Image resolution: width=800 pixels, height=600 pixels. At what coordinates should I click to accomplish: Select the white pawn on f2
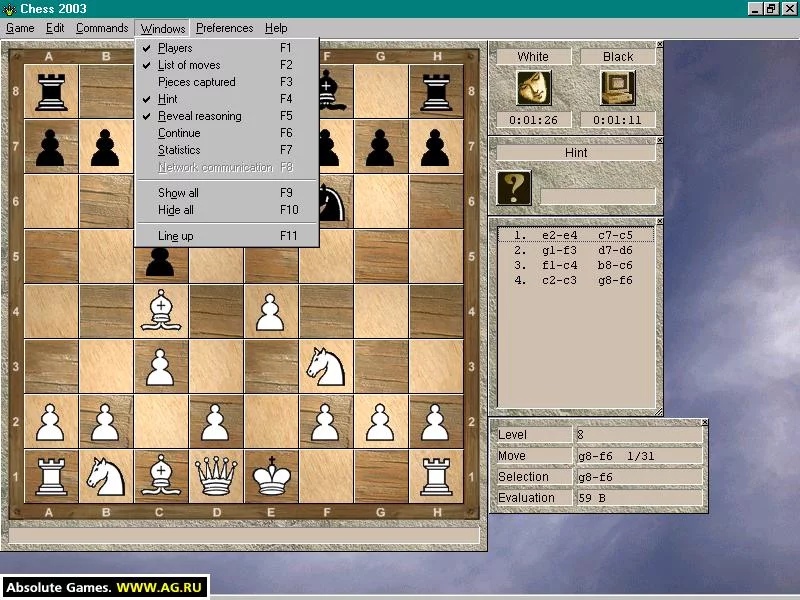(325, 422)
